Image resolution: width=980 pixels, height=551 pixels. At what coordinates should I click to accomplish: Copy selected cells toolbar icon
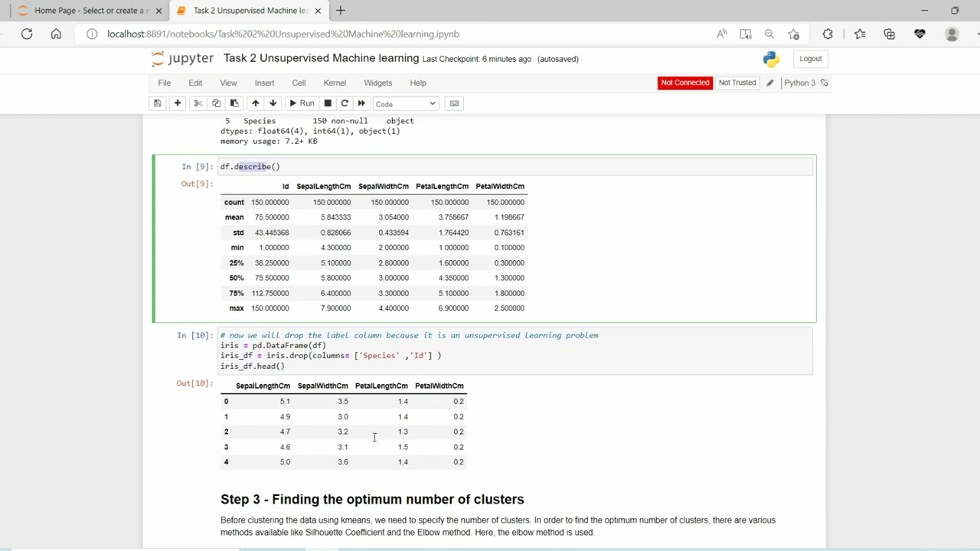[216, 103]
